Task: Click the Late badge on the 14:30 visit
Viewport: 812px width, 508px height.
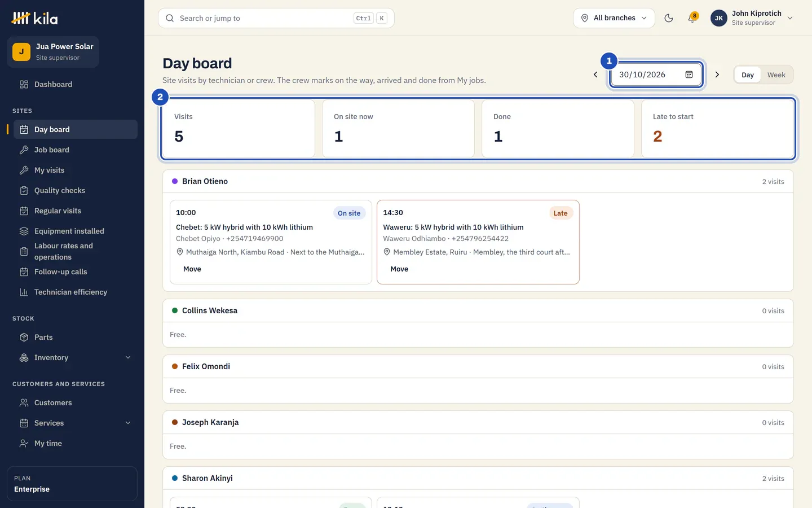Action: pyautogui.click(x=561, y=213)
